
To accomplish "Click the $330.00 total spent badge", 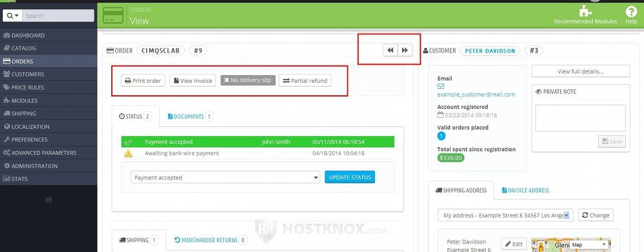I will pos(451,157).
